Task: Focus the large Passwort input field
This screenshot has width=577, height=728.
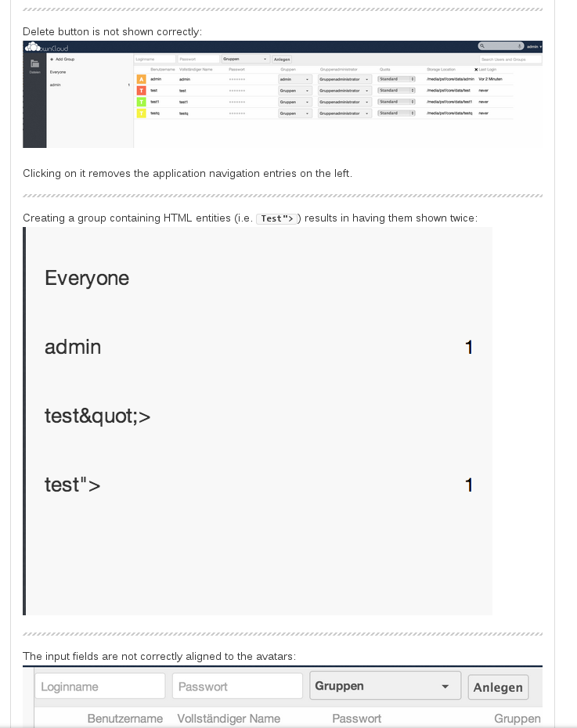Action: coord(238,687)
